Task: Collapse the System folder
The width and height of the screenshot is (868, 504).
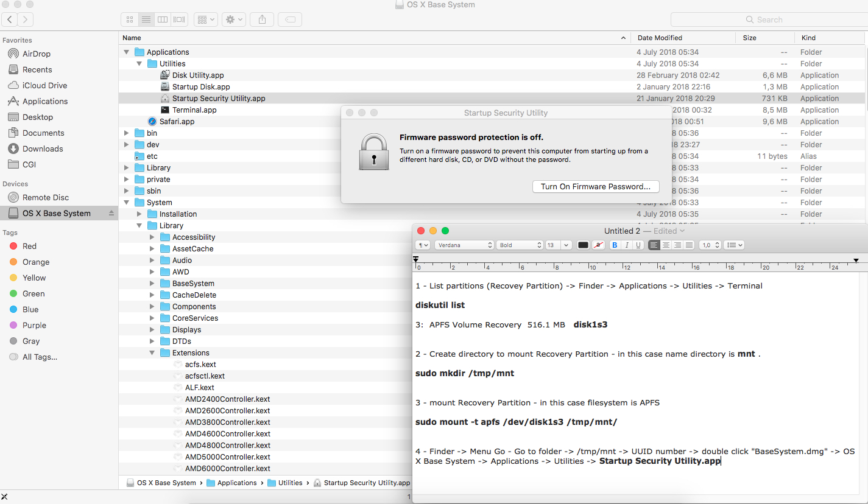Action: [x=126, y=203]
